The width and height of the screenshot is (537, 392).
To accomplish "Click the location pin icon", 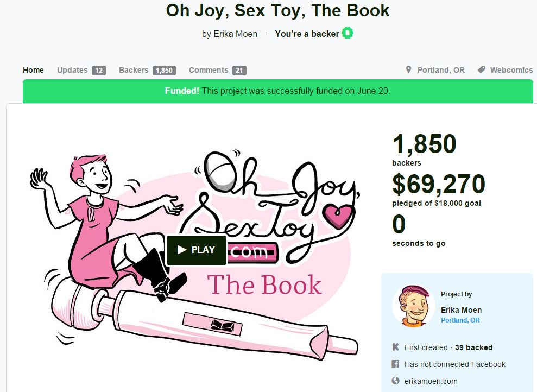I will click(408, 70).
